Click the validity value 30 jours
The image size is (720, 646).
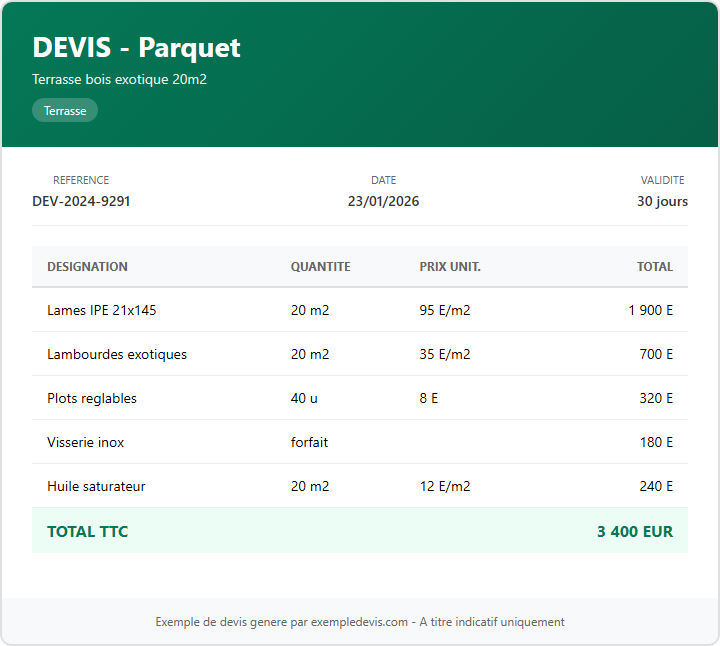662,201
